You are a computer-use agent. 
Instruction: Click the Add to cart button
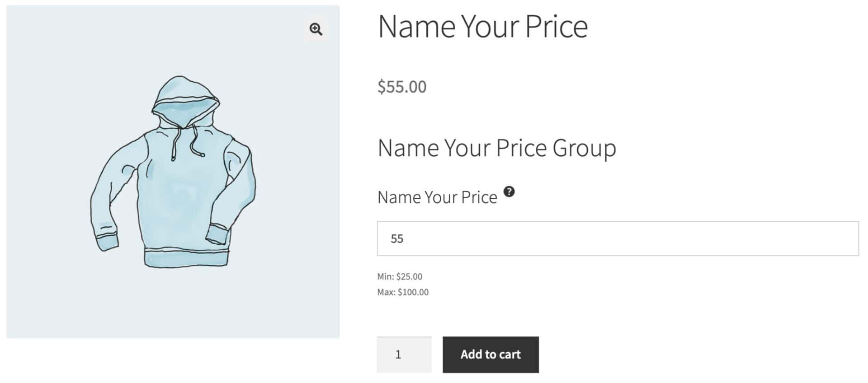[490, 355]
